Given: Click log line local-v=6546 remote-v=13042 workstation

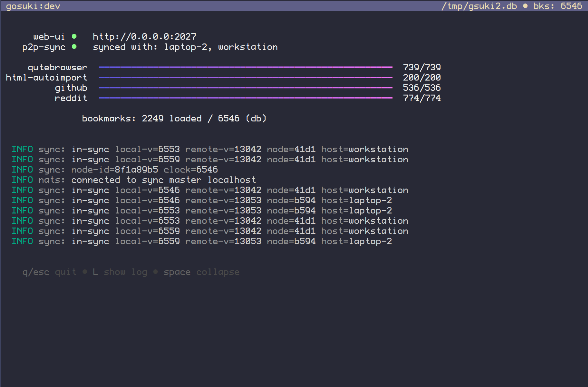Looking at the screenshot, I should [x=210, y=190].
